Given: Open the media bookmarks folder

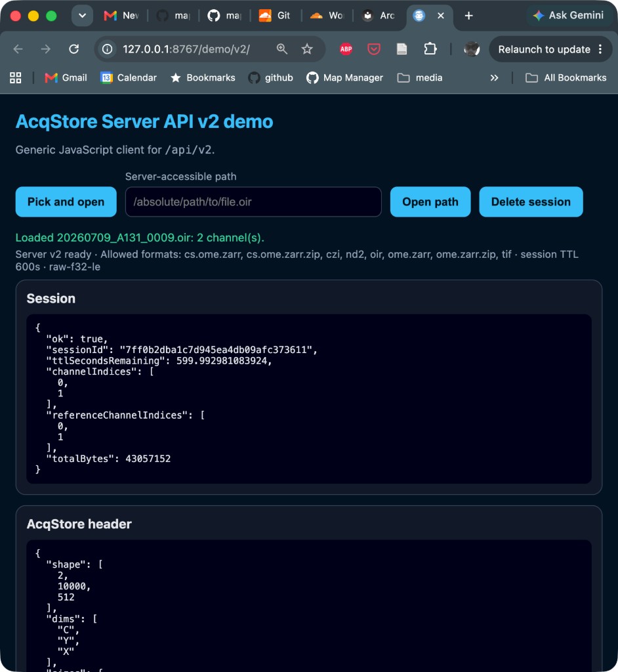Looking at the screenshot, I should pyautogui.click(x=420, y=77).
